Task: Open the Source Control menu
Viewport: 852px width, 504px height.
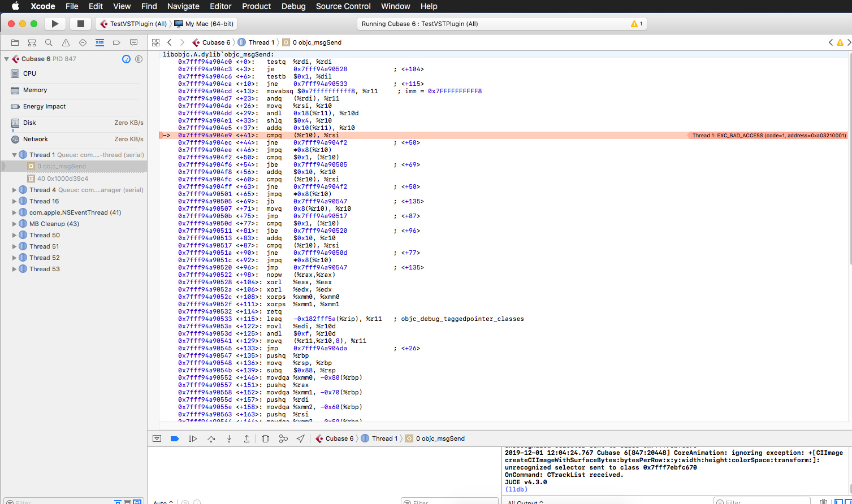Action: pyautogui.click(x=343, y=6)
